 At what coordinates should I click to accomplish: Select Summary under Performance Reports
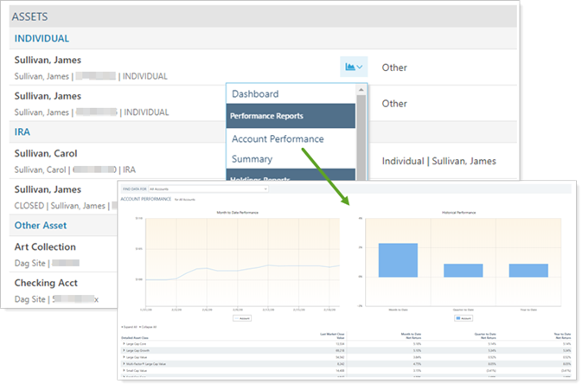pos(252,159)
